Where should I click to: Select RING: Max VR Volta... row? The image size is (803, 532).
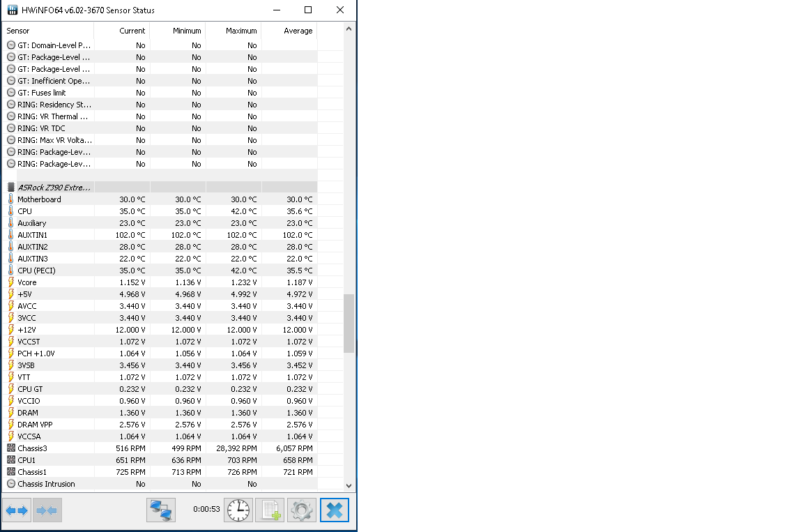[160, 139]
